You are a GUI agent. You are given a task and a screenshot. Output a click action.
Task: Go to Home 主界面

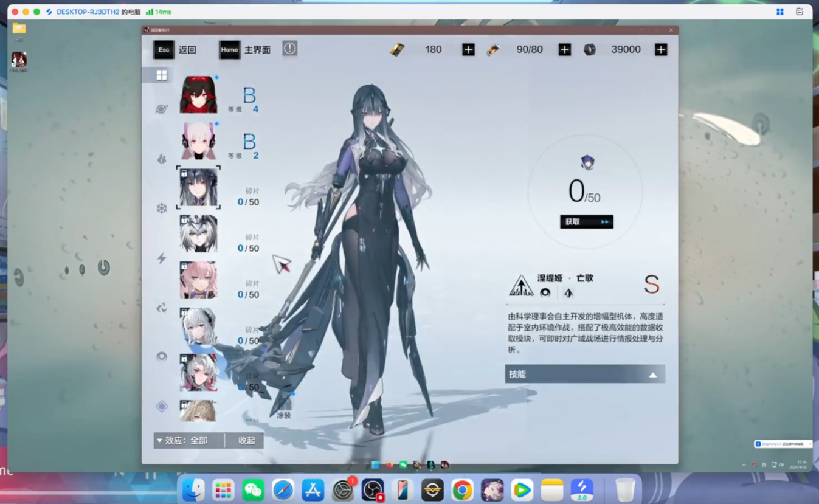tap(245, 50)
